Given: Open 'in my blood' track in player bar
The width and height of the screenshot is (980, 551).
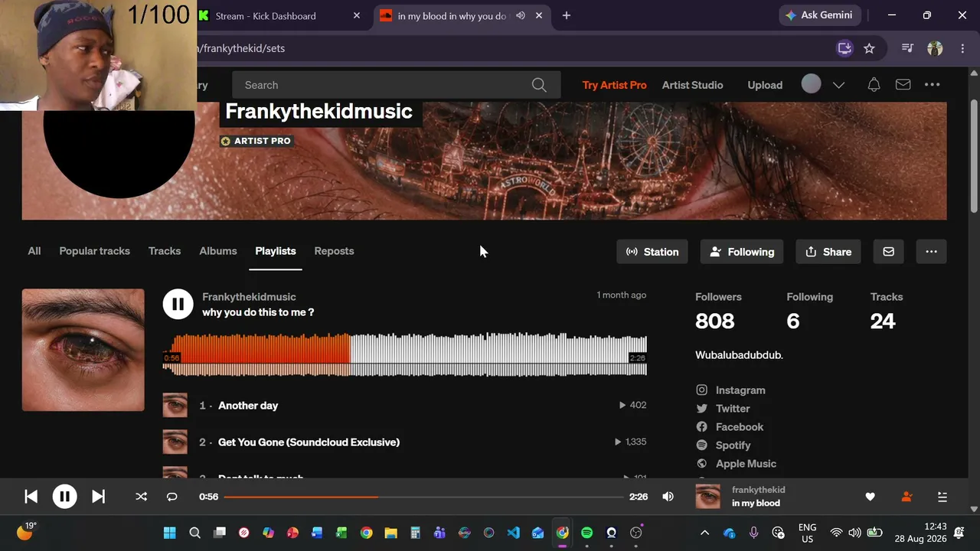Looking at the screenshot, I should 756,504.
